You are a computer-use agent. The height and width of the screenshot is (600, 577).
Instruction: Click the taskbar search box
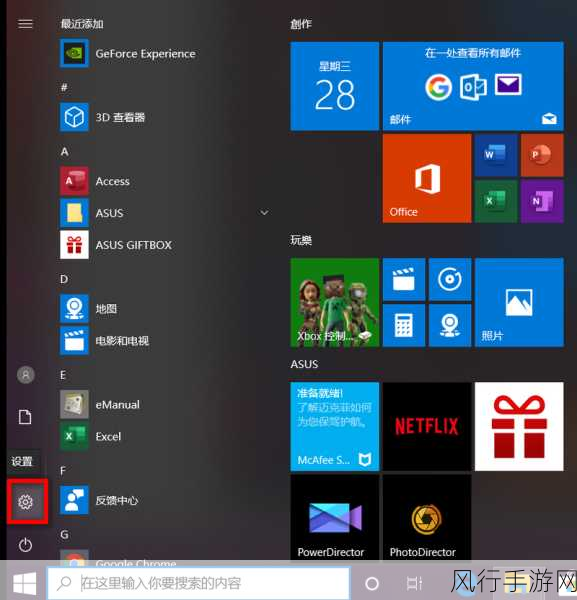198,583
